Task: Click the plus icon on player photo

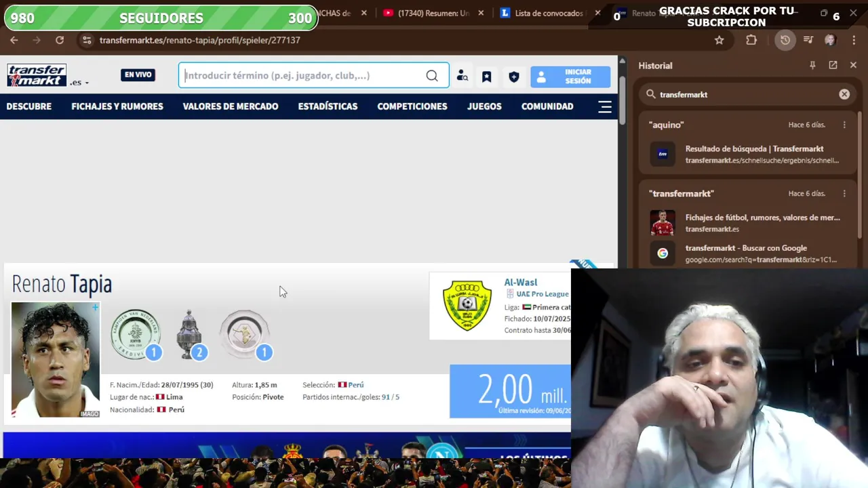Action: coord(95,308)
